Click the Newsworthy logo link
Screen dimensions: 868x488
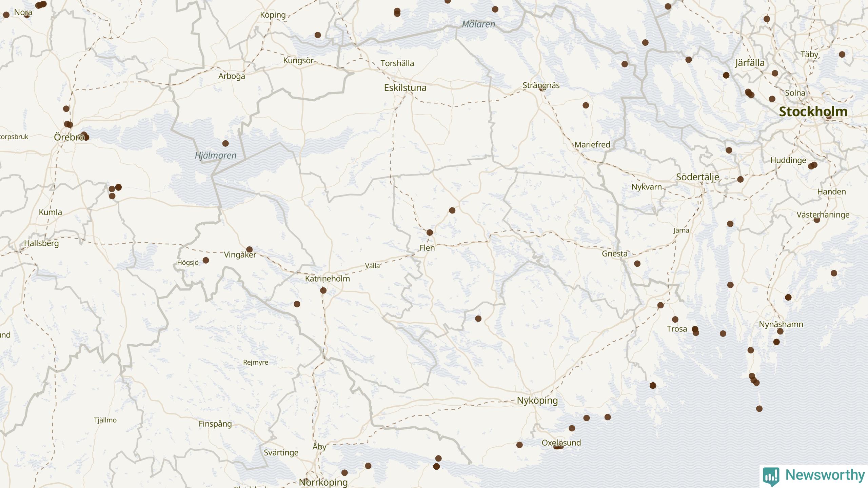(814, 476)
